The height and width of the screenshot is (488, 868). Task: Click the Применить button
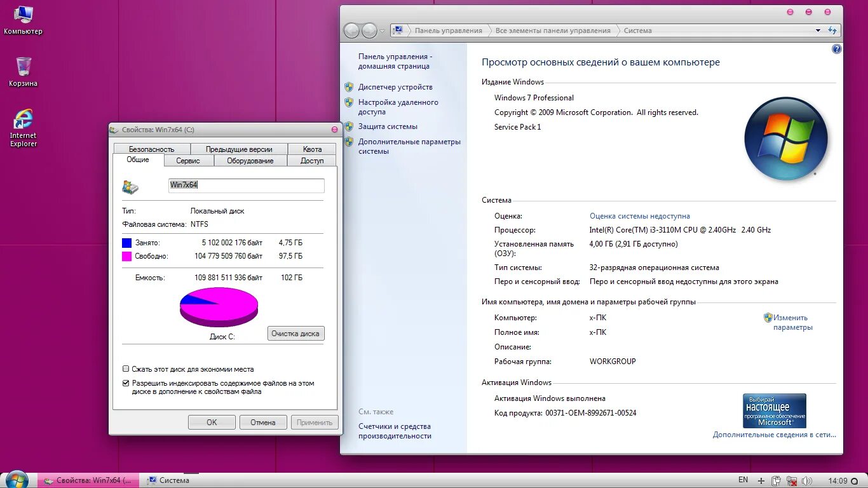click(x=315, y=422)
